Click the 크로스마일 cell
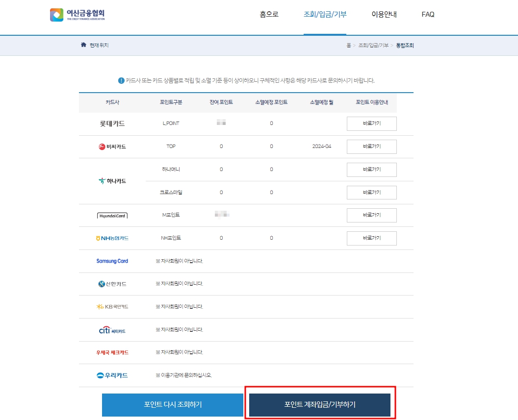The height and width of the screenshot is (420, 518). click(171, 192)
